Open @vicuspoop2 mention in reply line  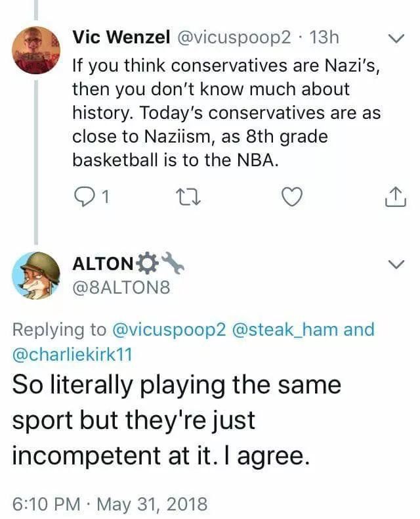(169, 329)
